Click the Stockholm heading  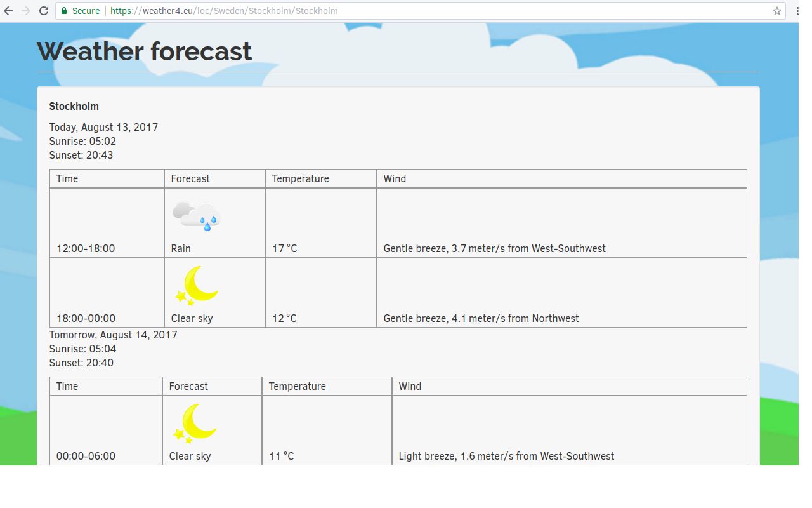click(74, 106)
